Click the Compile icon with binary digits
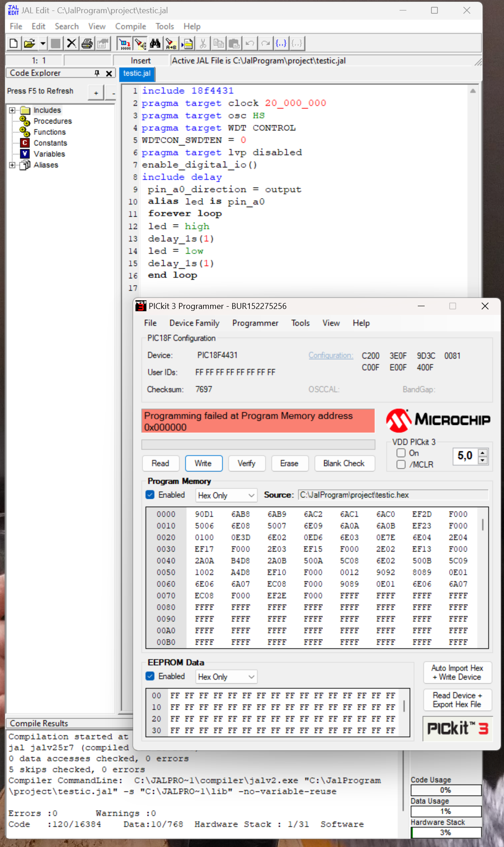504x847 pixels. point(124,43)
